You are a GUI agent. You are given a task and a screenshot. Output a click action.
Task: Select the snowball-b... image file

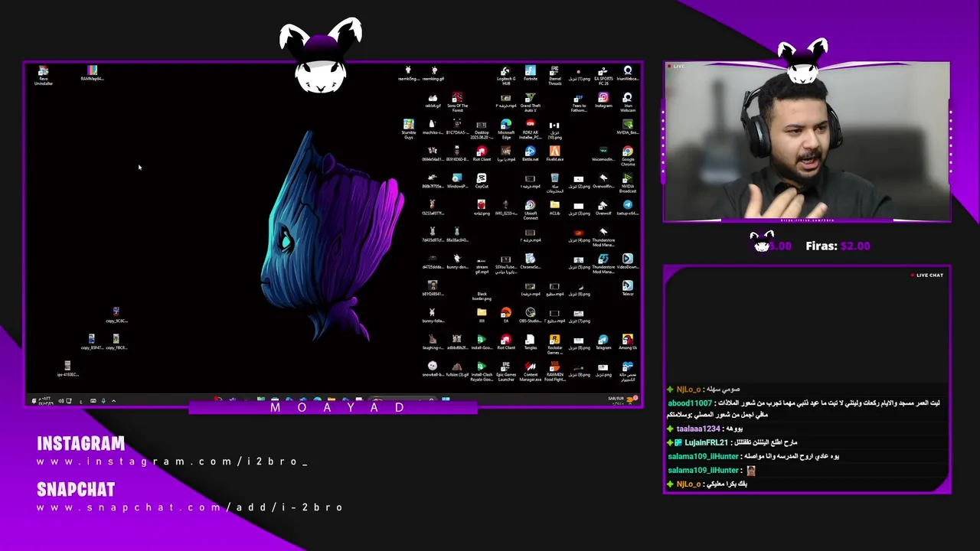coord(433,368)
